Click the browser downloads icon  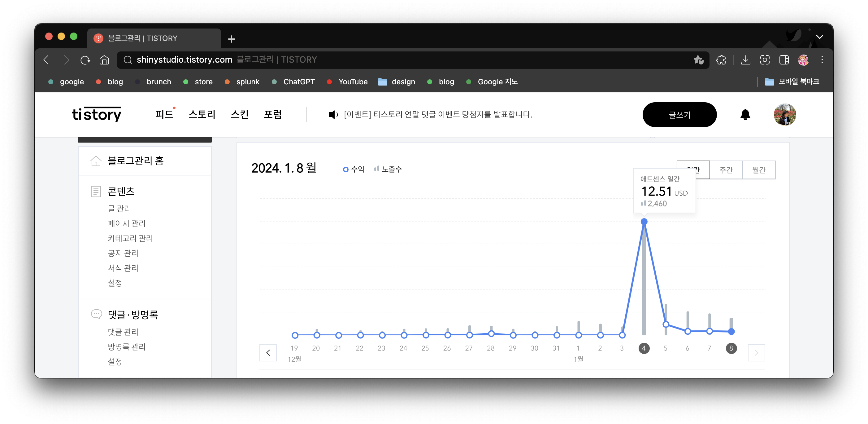point(745,60)
